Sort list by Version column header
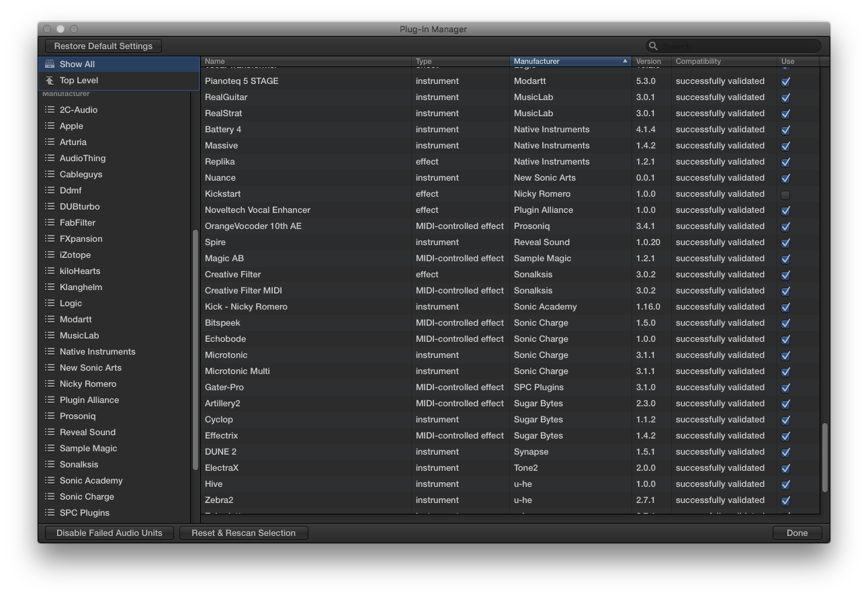 pyautogui.click(x=651, y=61)
